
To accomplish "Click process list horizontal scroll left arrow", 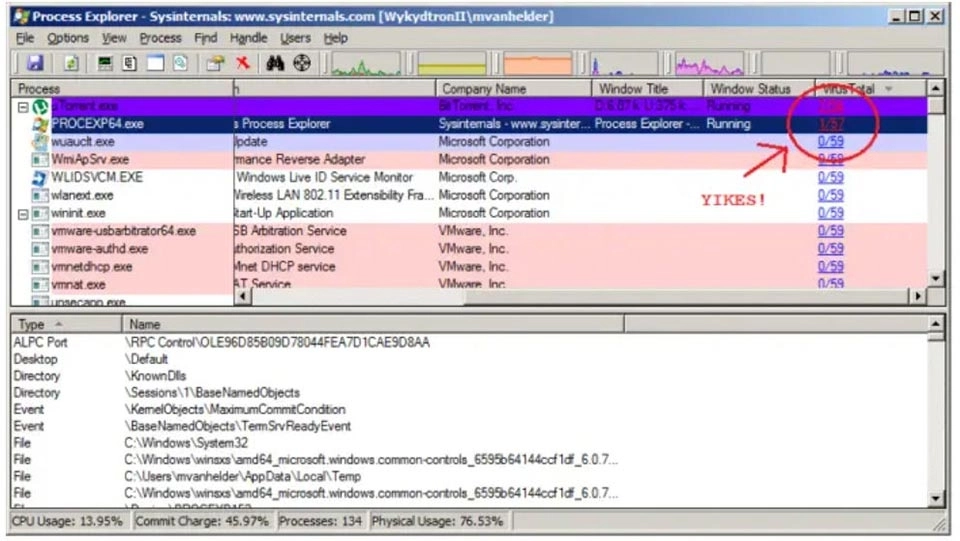I will point(243,297).
